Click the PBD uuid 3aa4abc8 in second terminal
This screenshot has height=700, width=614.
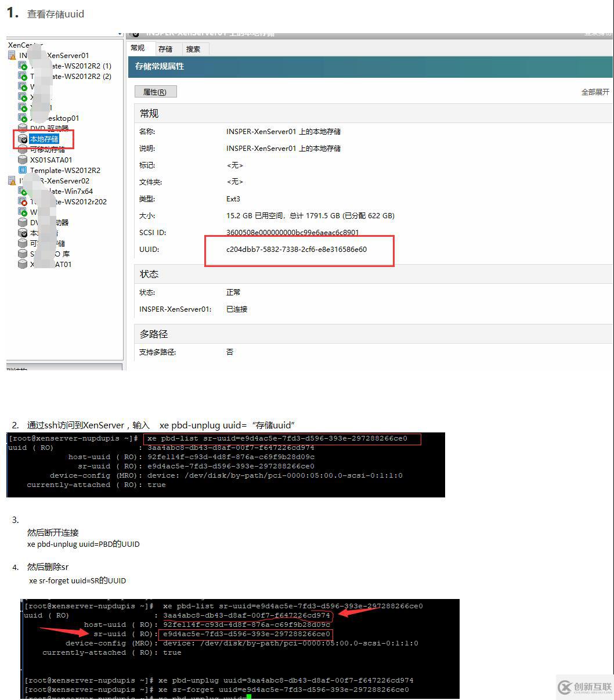[x=247, y=616]
